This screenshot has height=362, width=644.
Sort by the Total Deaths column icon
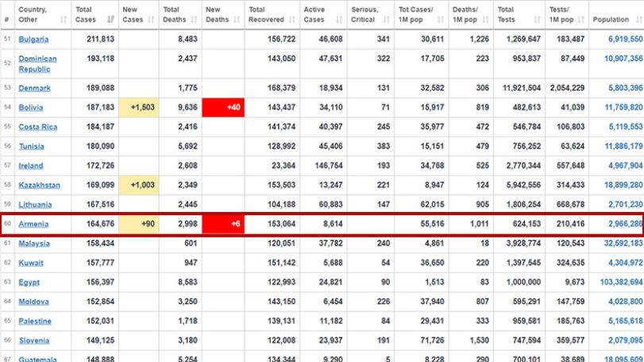click(x=194, y=19)
